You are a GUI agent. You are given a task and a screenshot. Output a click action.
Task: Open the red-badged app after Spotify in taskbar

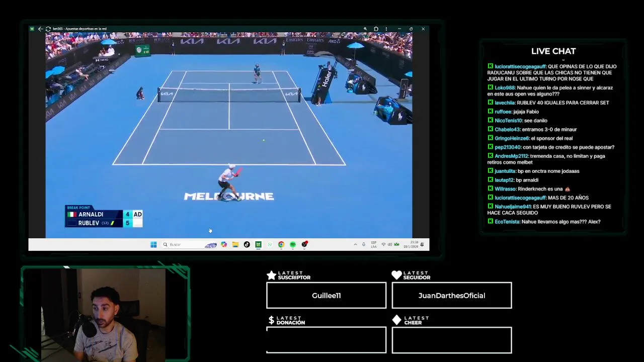point(304,244)
